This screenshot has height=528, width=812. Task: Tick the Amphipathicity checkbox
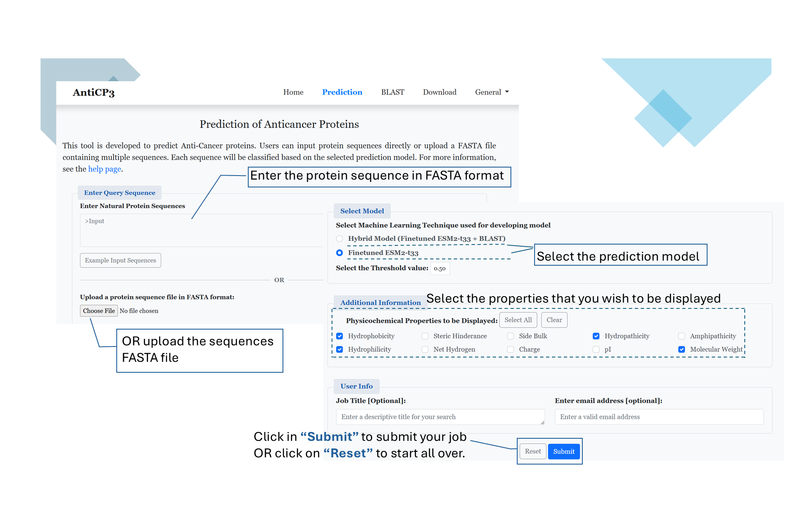point(682,336)
